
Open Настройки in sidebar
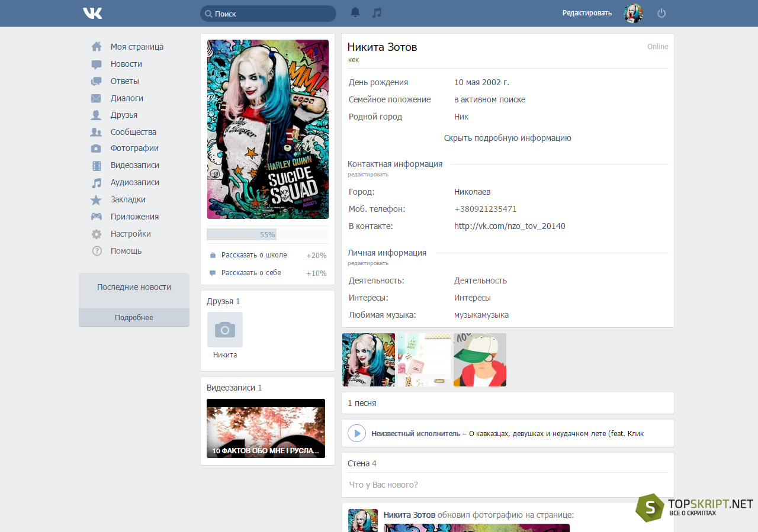click(x=130, y=234)
